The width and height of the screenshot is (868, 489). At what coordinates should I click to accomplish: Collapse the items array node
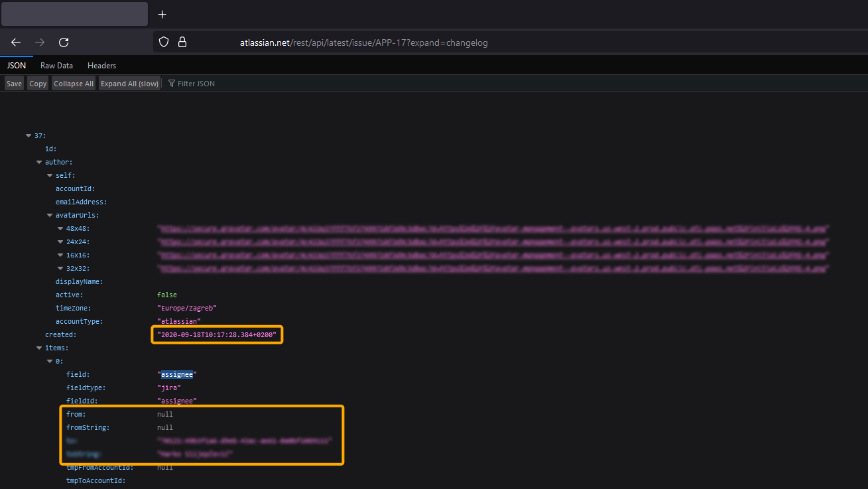point(39,348)
